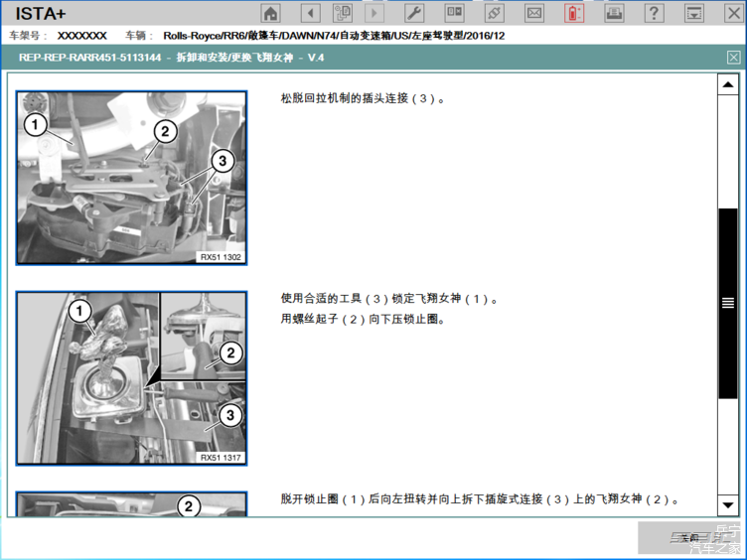Image resolution: width=747 pixels, height=560 pixels.
Task: Check the red battery status icon
Action: [574, 13]
